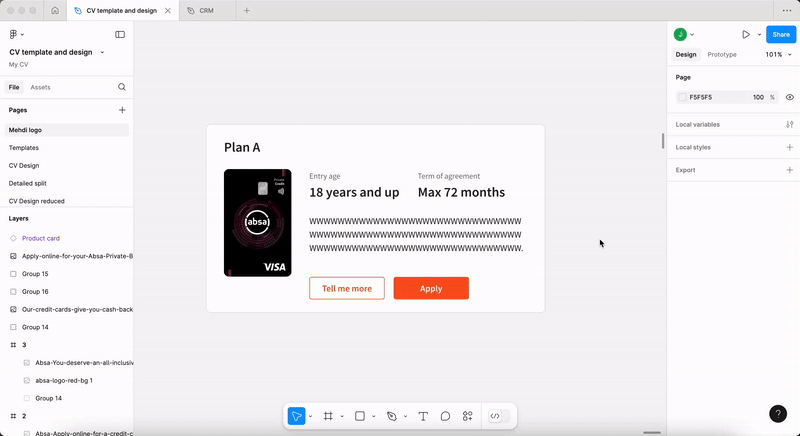Select the Frame tool
The image size is (800, 436).
tap(328, 416)
